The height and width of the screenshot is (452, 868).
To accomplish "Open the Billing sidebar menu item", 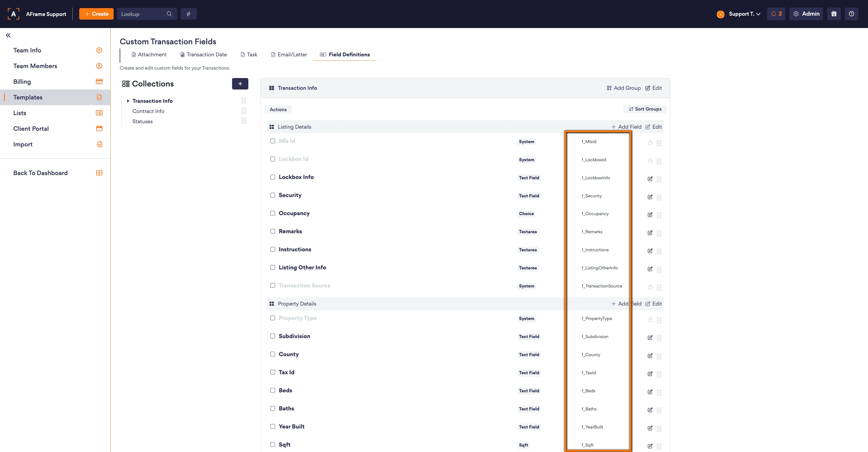I will point(22,82).
